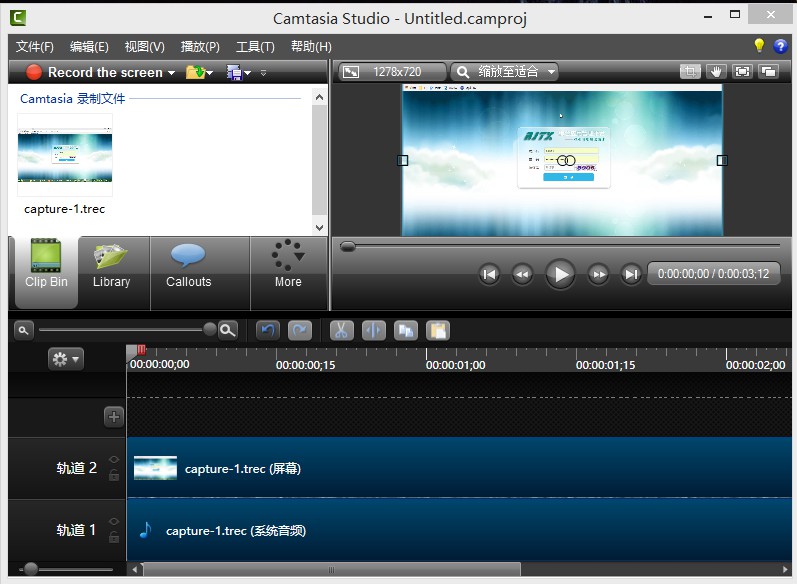The width and height of the screenshot is (797, 584).
Task: Open the 工具(T) menu
Action: tap(255, 47)
